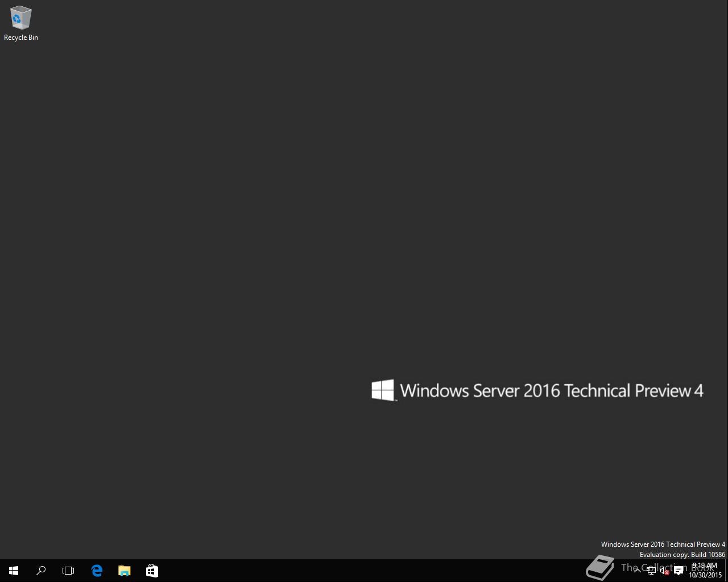Open the Action Center notifications

pos(679,571)
